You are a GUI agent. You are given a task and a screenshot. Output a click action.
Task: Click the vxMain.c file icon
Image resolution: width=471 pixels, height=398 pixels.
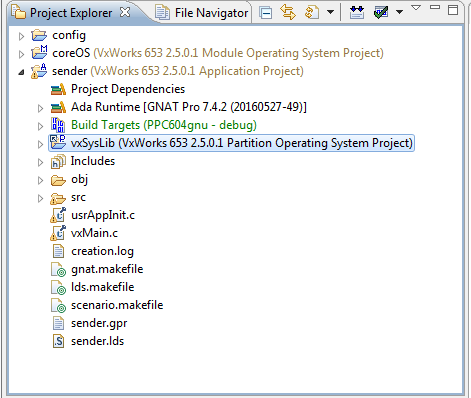pyautogui.click(x=58, y=233)
